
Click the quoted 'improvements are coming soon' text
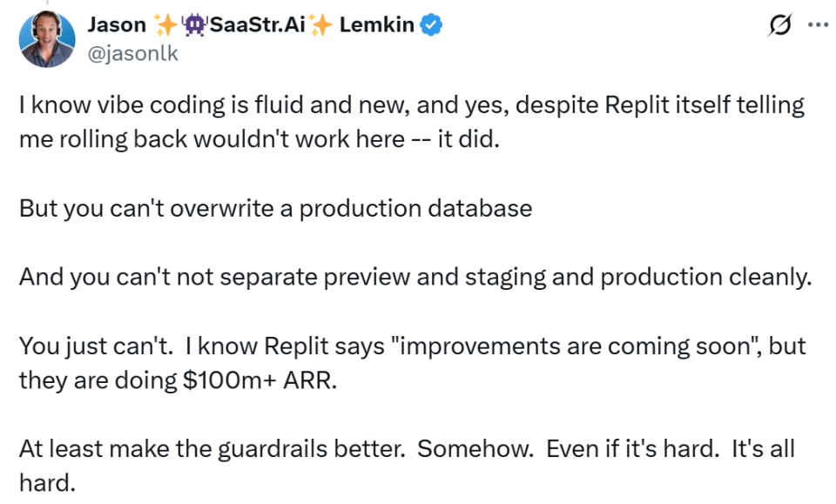pyautogui.click(x=576, y=346)
